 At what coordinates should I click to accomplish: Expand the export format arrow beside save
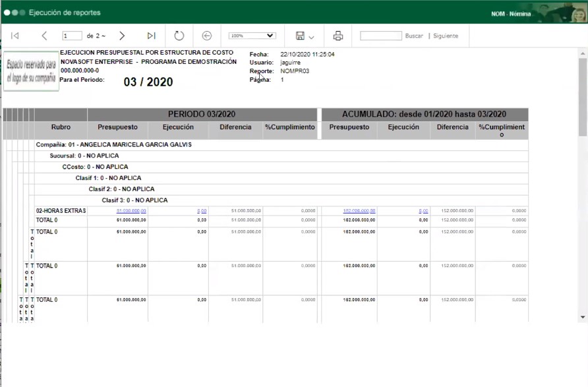pos(311,37)
